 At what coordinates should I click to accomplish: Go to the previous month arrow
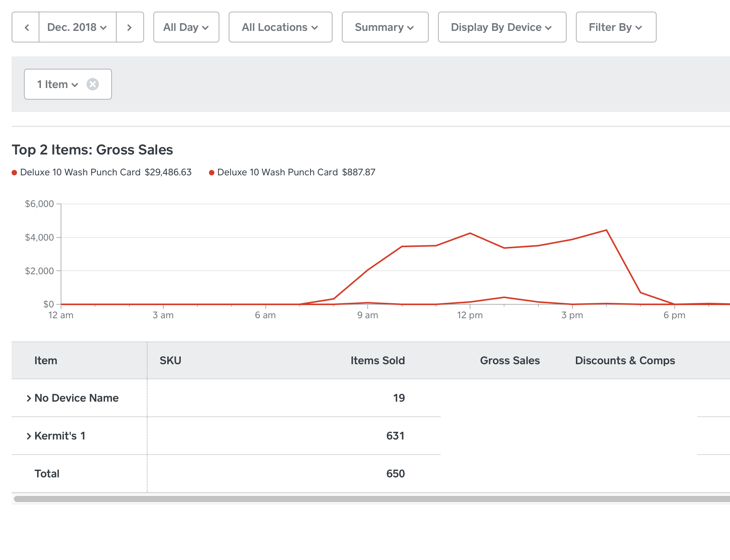coord(26,27)
